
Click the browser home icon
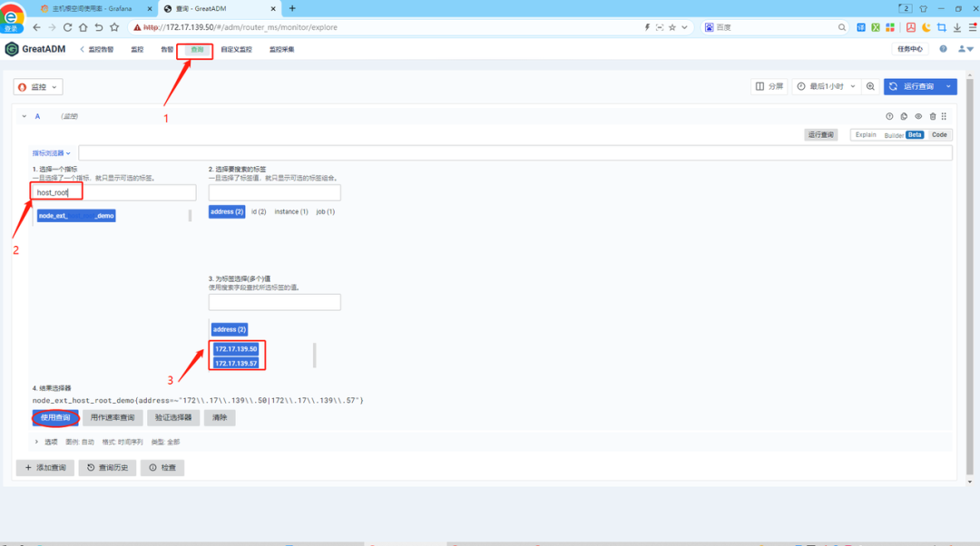(83, 27)
